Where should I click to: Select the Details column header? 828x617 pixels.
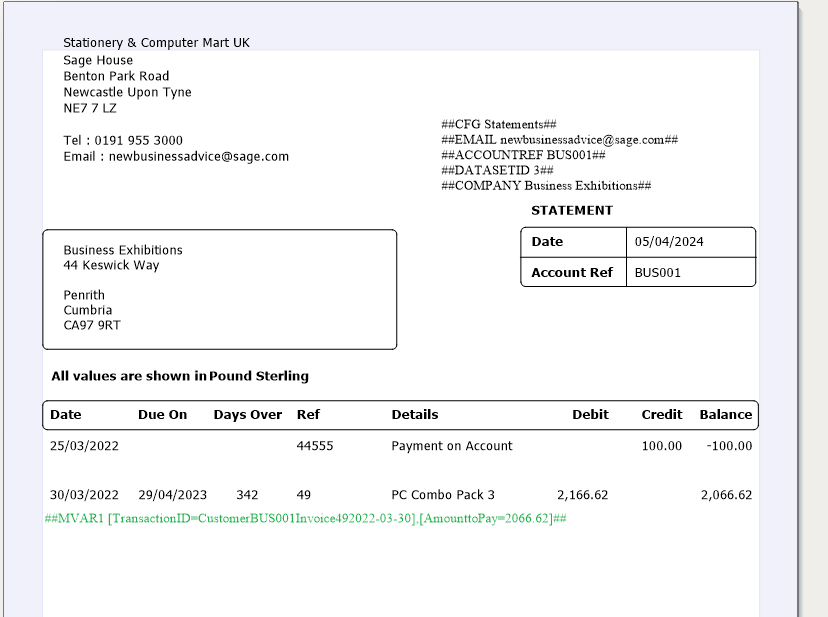tap(415, 415)
